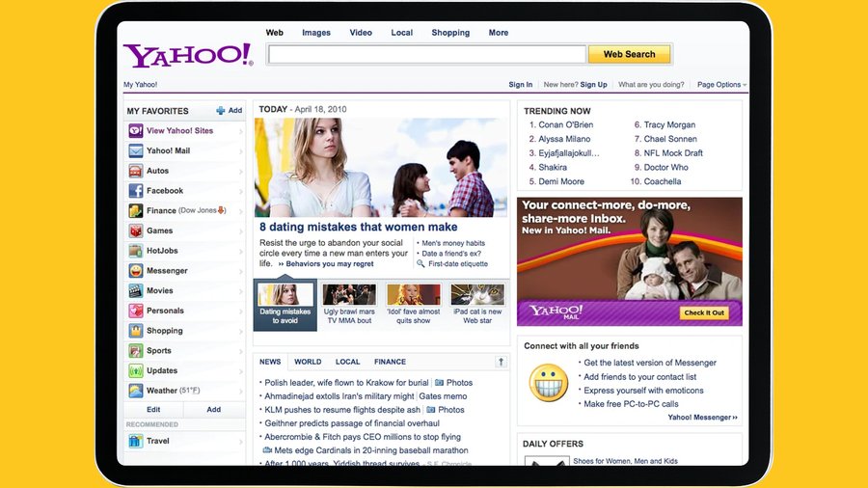Click the camera icon next to KLM flights Photos

point(431,410)
